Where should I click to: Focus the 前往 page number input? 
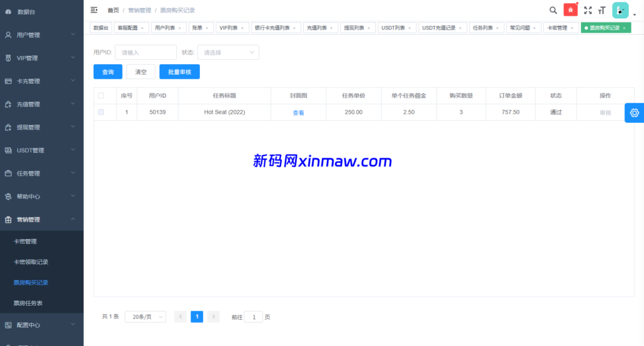[x=253, y=317]
